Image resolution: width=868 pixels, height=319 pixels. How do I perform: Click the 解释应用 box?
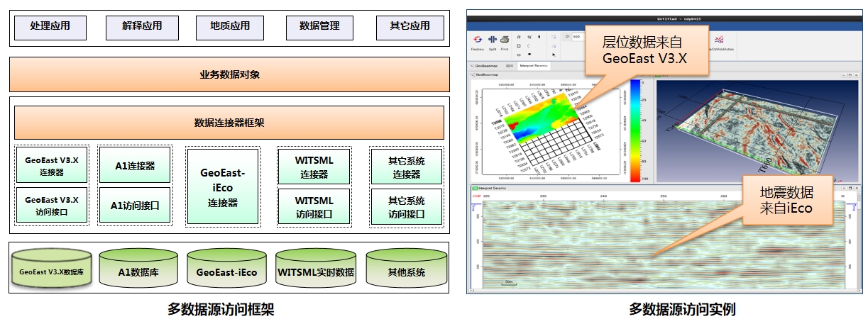[139, 26]
